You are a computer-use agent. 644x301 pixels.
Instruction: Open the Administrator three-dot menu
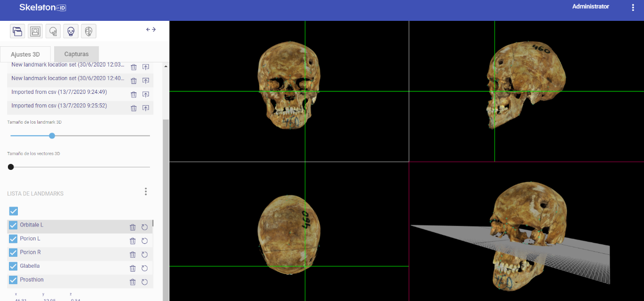coord(633,7)
